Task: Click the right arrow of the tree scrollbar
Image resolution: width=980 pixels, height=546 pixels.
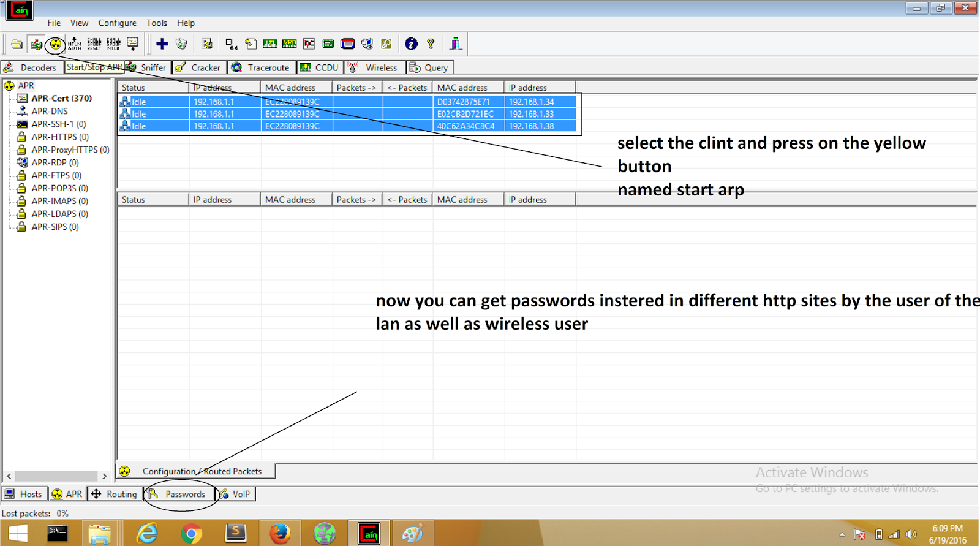Action: [x=105, y=476]
